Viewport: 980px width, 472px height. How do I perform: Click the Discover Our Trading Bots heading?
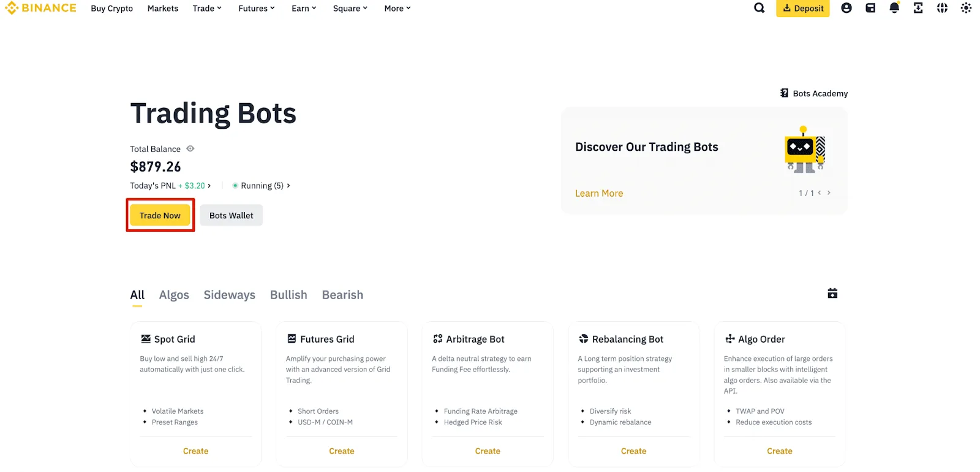click(647, 147)
